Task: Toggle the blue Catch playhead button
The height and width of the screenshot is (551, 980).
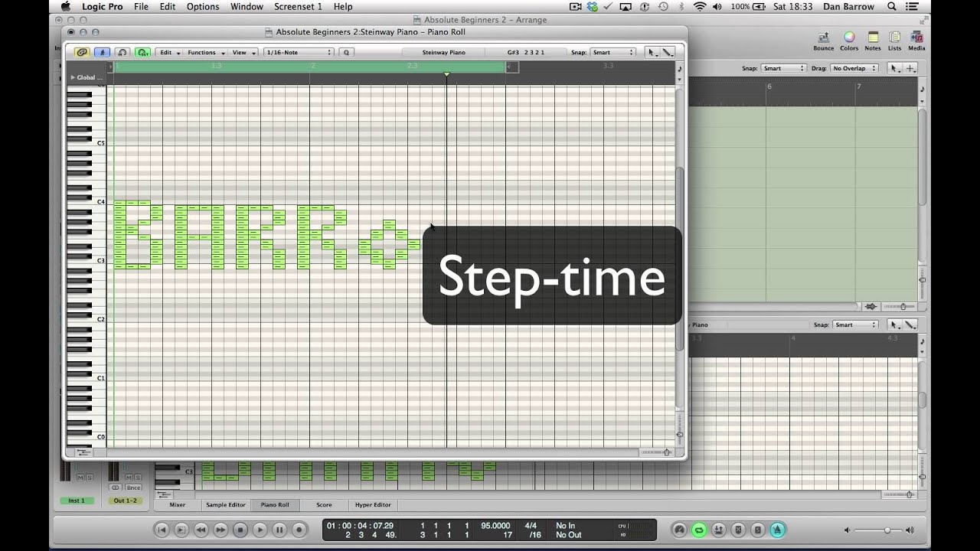Action: [x=102, y=53]
